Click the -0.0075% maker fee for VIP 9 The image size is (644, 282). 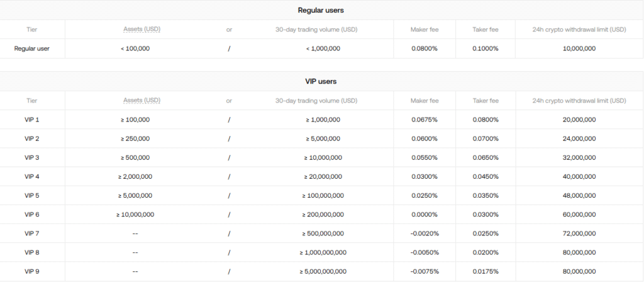[423, 271]
